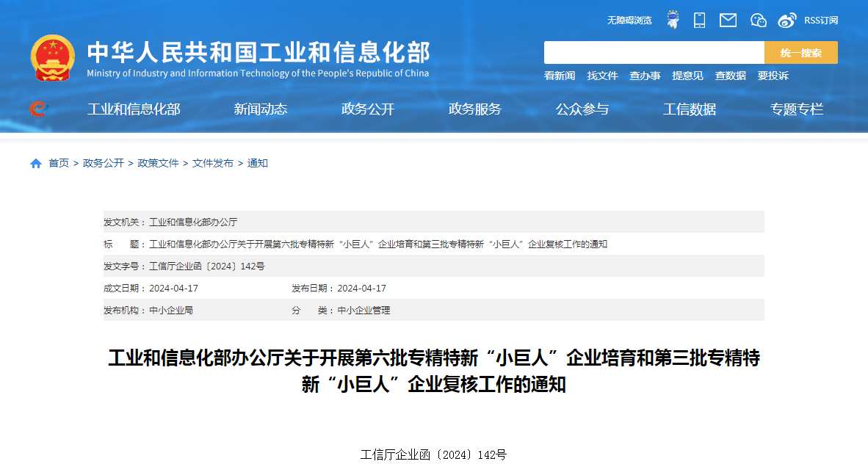Click the English ministry name subtitle

point(258,73)
